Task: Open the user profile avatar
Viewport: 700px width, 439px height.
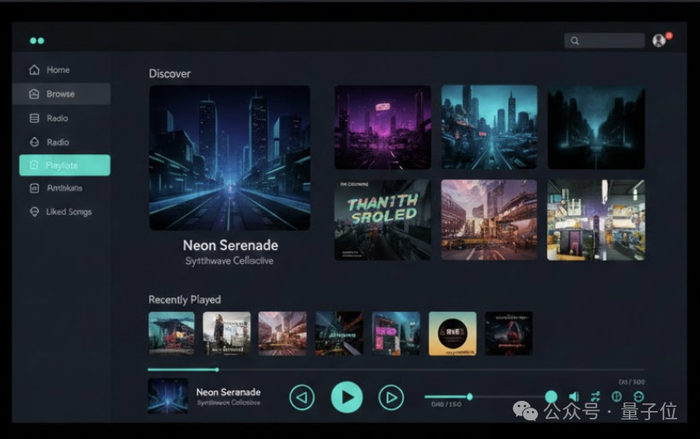Action: (x=659, y=40)
